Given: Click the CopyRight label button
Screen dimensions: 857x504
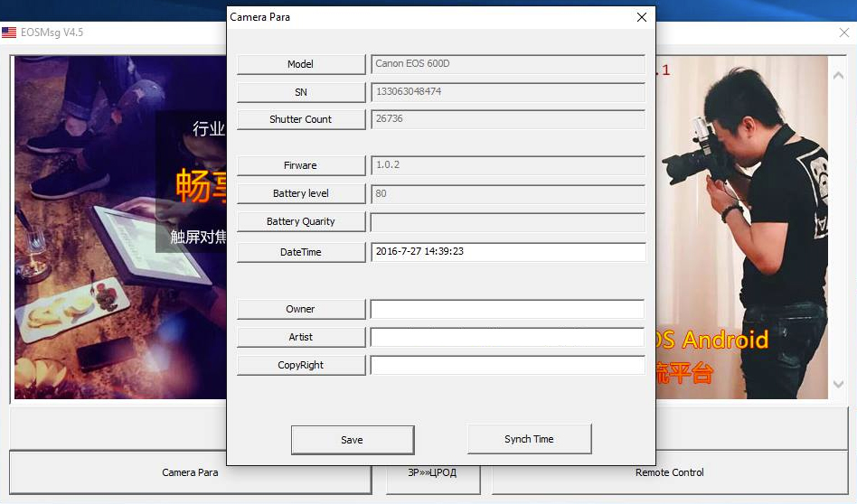Looking at the screenshot, I should [x=300, y=365].
